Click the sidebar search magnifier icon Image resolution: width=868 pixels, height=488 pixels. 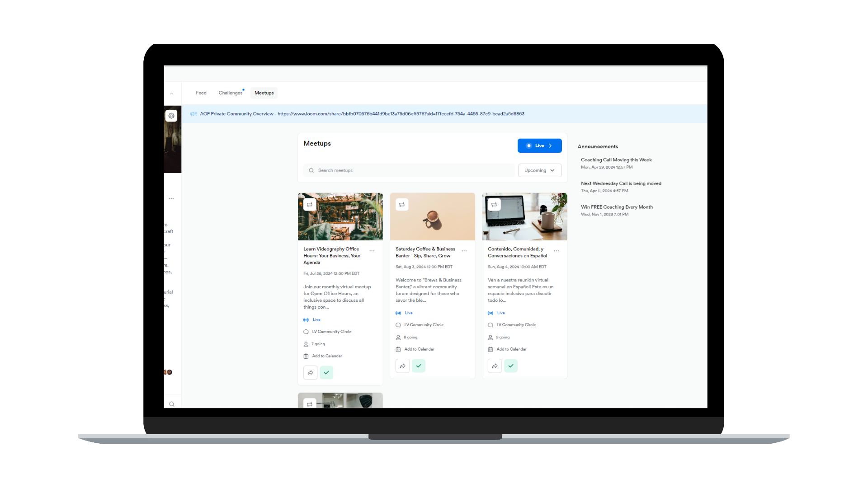point(171,404)
